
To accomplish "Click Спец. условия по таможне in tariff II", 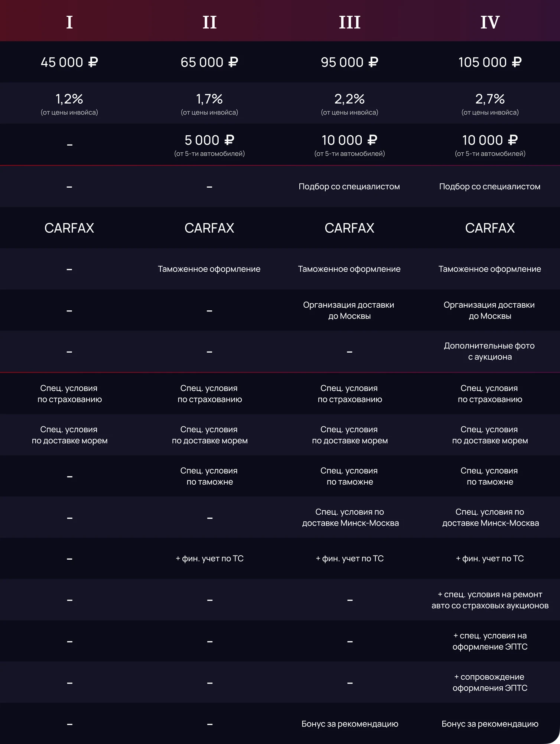I will tap(209, 476).
